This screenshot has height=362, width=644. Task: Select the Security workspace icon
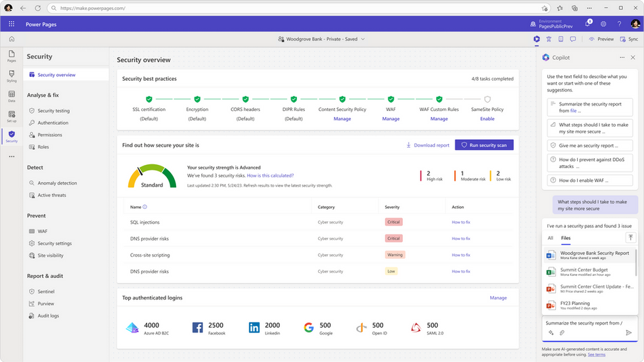[12, 136]
